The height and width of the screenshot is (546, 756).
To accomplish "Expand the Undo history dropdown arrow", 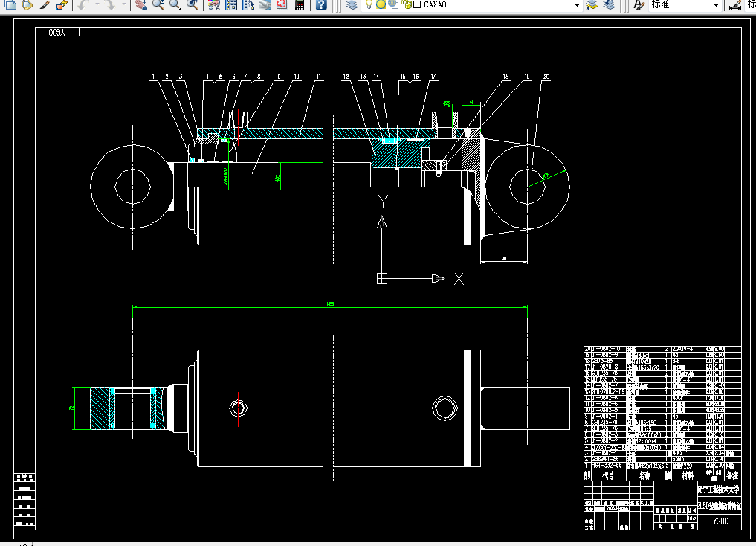I will [x=97, y=4].
